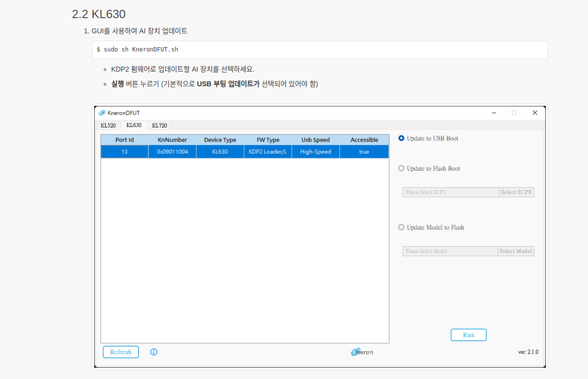Click the info icon beside Refresh

(154, 352)
